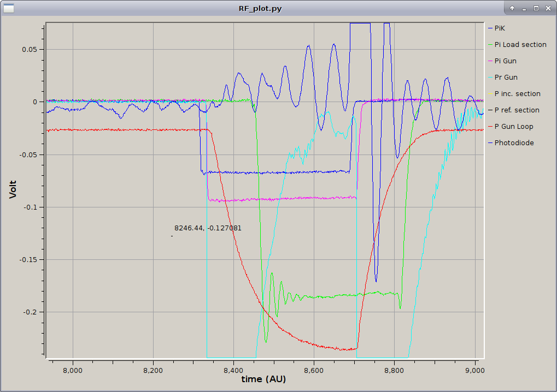Click the red color marker beside P Gun Loop
Image resolution: width=557 pixels, height=392 pixels.
click(490, 127)
